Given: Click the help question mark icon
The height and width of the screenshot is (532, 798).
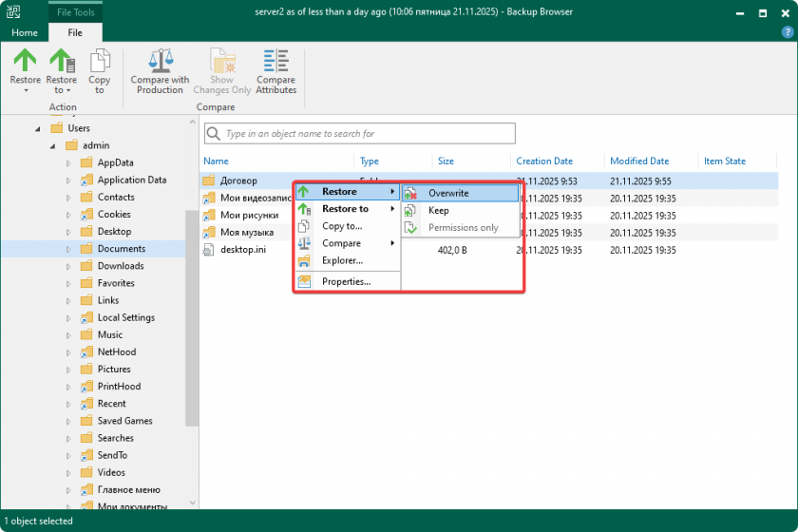Looking at the screenshot, I should (x=787, y=32).
